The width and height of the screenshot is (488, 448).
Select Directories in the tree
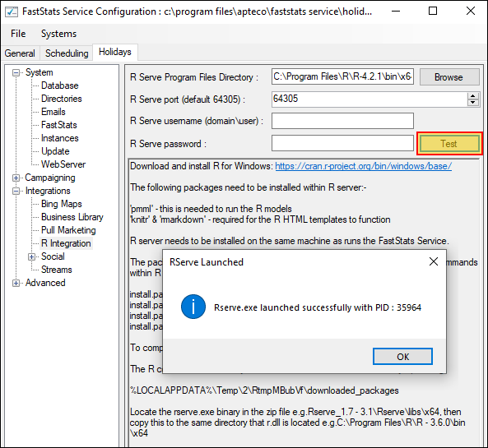pos(62,99)
